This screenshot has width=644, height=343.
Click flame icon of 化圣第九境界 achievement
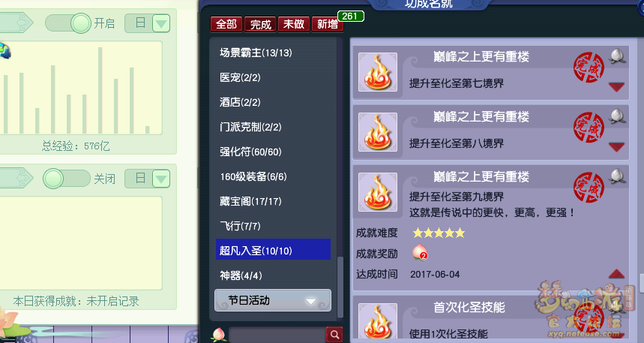click(377, 192)
